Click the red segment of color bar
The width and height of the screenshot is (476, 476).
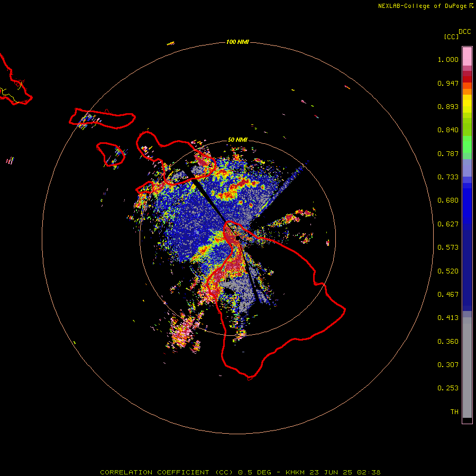click(x=467, y=79)
